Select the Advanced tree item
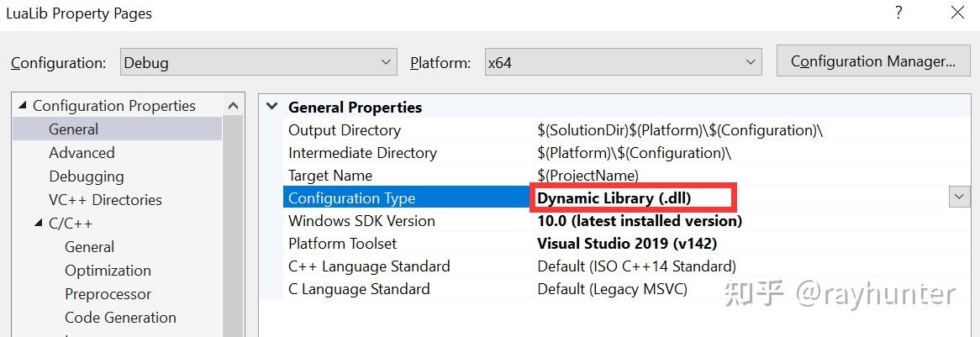 point(82,153)
